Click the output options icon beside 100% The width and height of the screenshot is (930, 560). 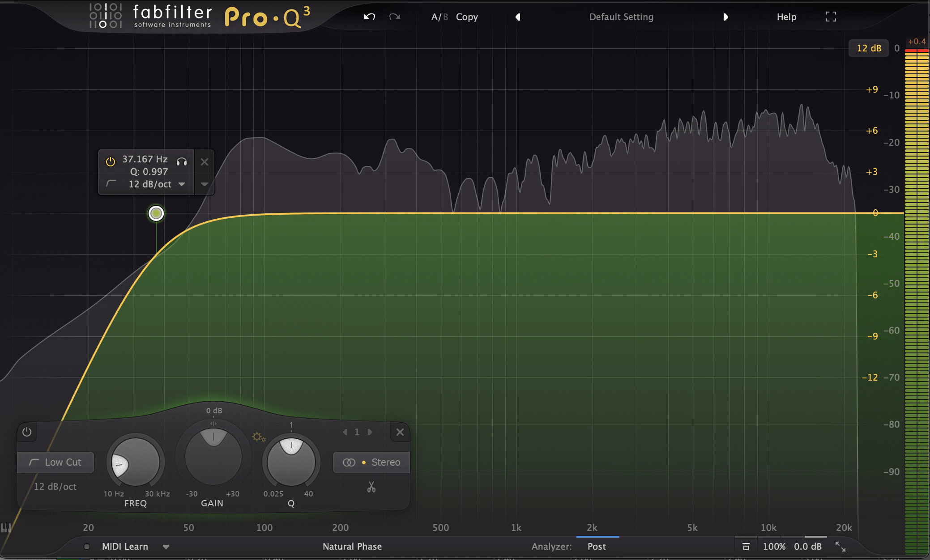click(x=746, y=547)
